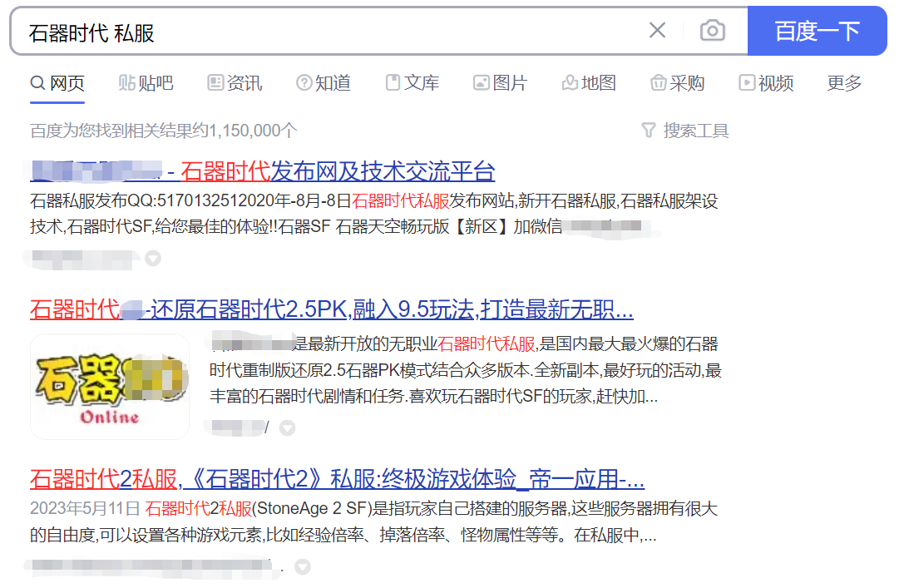Screen dimensions: 904x588
Task: Open the 知道 tab
Action: [x=324, y=83]
